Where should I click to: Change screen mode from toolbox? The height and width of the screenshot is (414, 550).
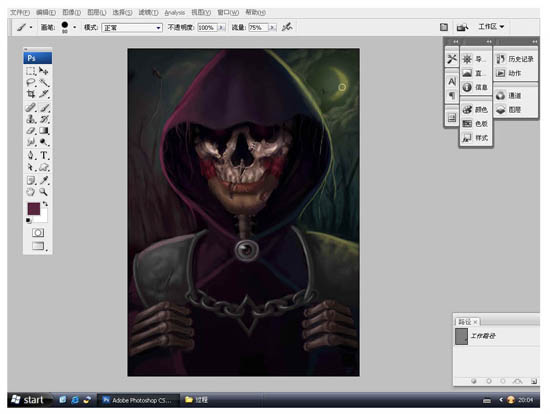[38, 246]
